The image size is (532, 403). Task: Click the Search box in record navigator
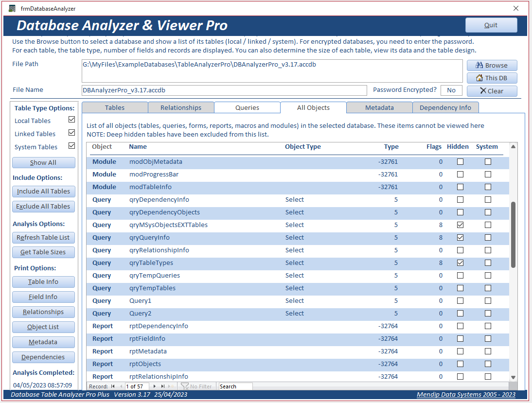[235, 386]
